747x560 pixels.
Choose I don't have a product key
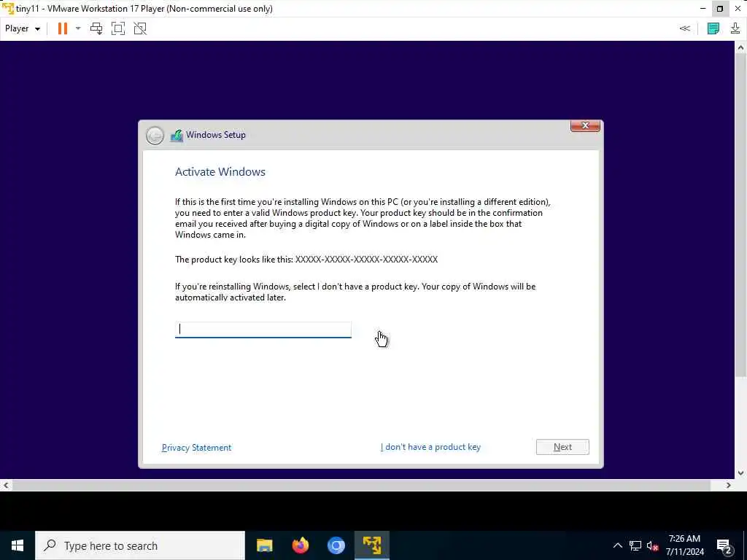[430, 447]
